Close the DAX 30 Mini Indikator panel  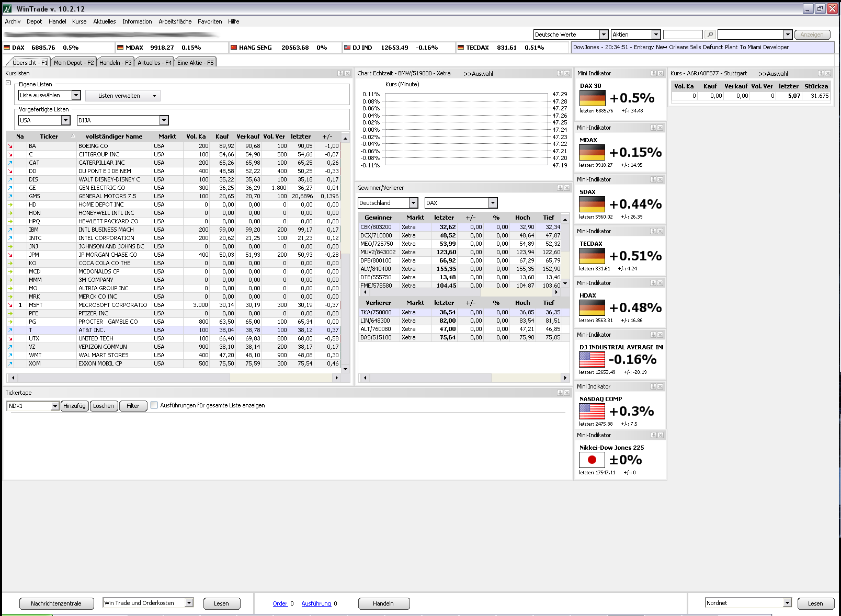click(x=661, y=73)
